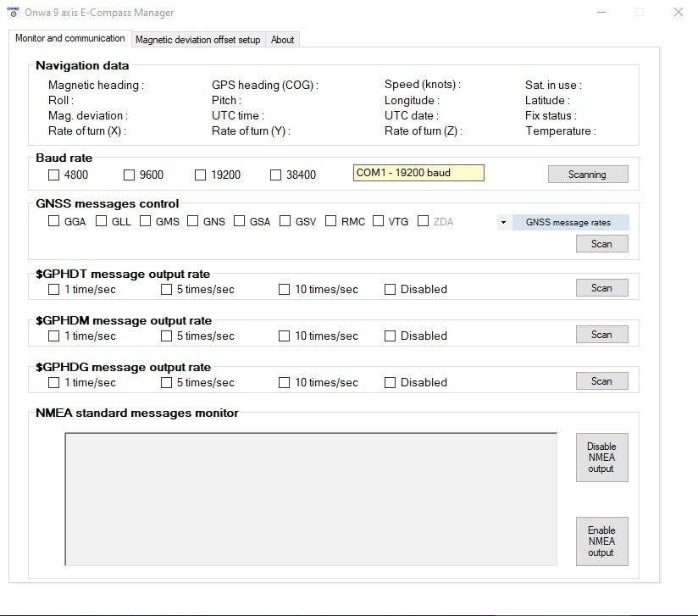Close the E-Compass Manager window
This screenshot has height=616, width=698.
[x=678, y=12]
